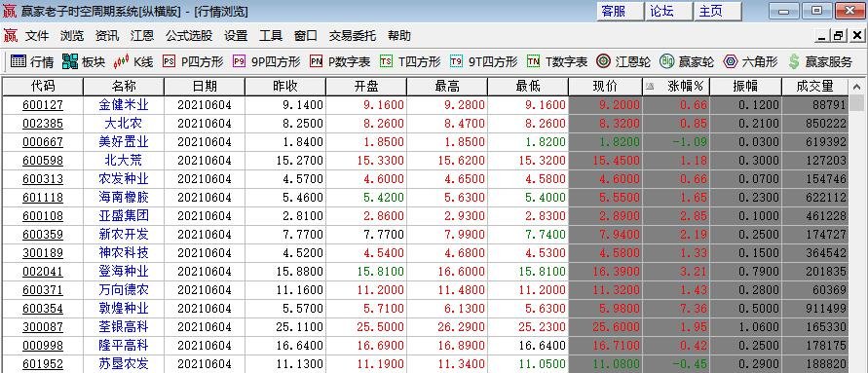Open the 行情 quotes list icon

point(19,61)
